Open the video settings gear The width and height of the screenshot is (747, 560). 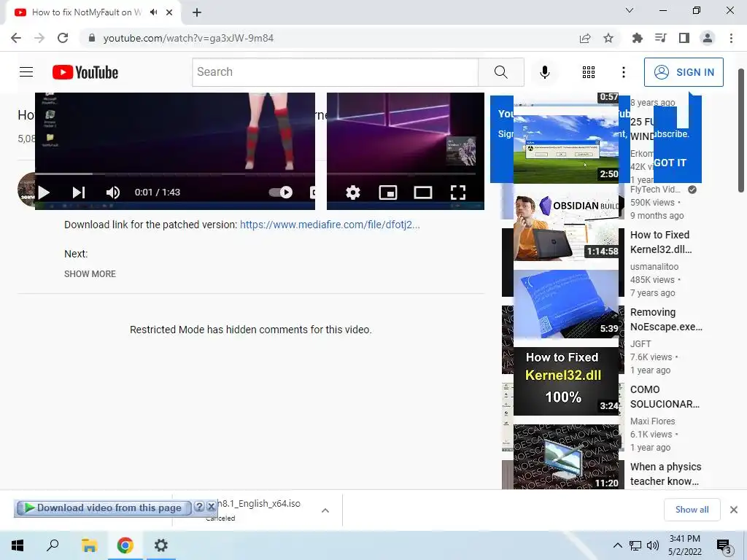tap(353, 192)
